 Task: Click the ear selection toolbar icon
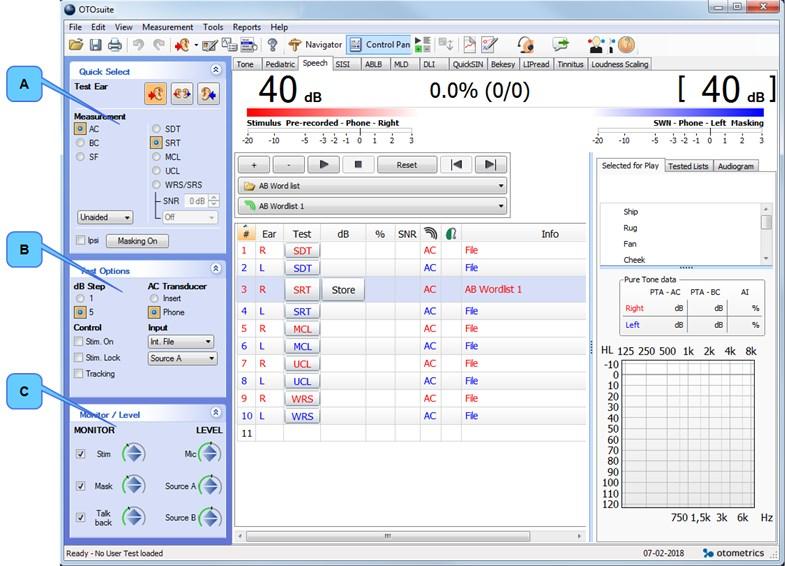(182, 45)
